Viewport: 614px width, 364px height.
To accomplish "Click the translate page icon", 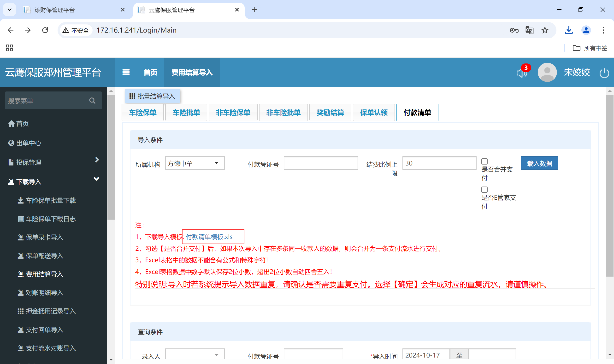I will pos(529,30).
